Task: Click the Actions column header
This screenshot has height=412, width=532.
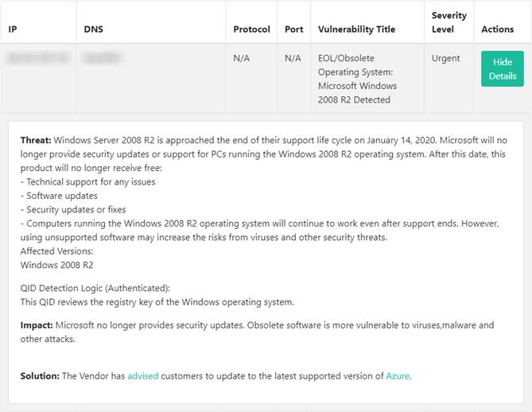Action: coord(498,29)
